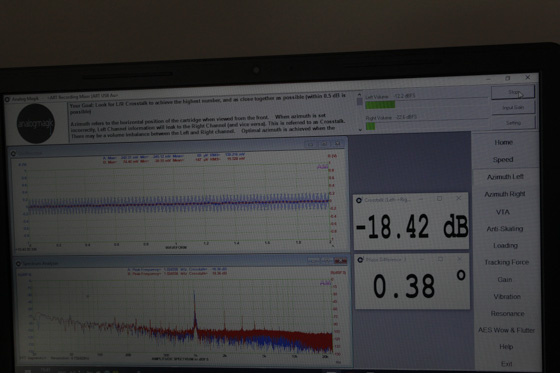Maximize the main AnalogMagik window

click(x=508, y=78)
